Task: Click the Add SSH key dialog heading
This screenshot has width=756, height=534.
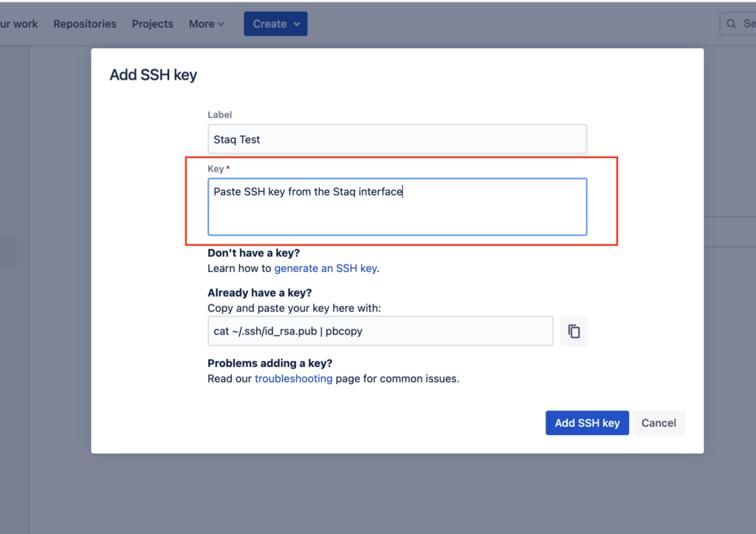Action: pos(154,75)
